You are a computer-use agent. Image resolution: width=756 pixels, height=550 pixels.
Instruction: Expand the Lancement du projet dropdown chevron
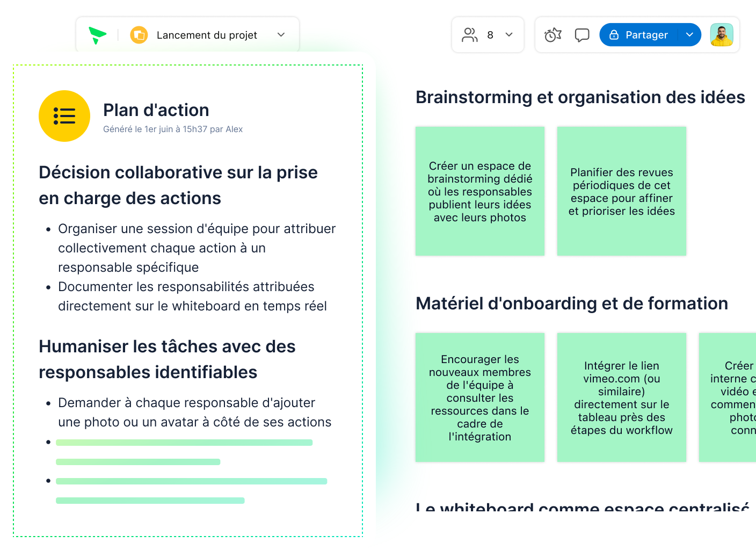[x=281, y=35]
